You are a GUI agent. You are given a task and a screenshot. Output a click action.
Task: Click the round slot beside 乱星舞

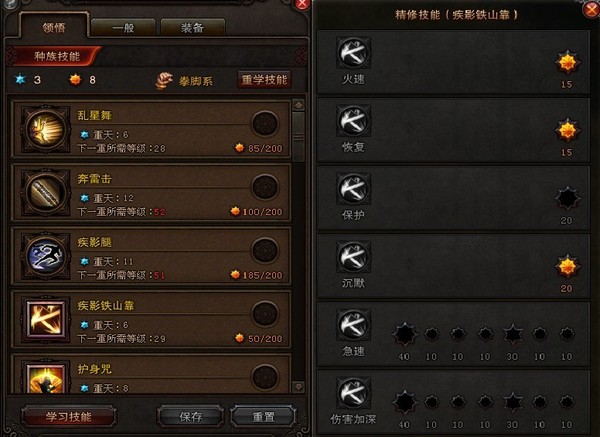click(265, 123)
